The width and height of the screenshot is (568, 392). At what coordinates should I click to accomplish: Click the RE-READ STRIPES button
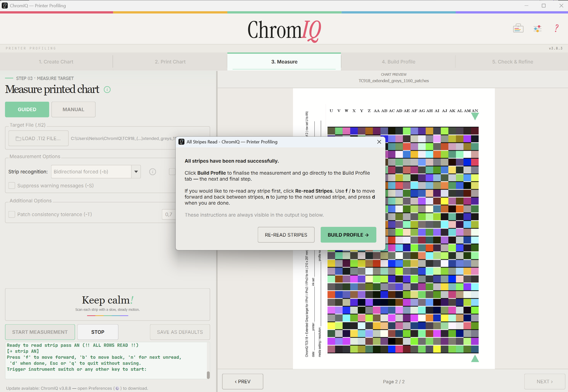286,235
